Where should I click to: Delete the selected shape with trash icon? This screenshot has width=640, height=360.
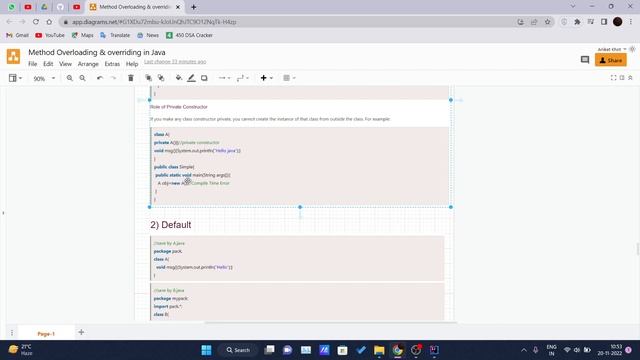(x=131, y=78)
